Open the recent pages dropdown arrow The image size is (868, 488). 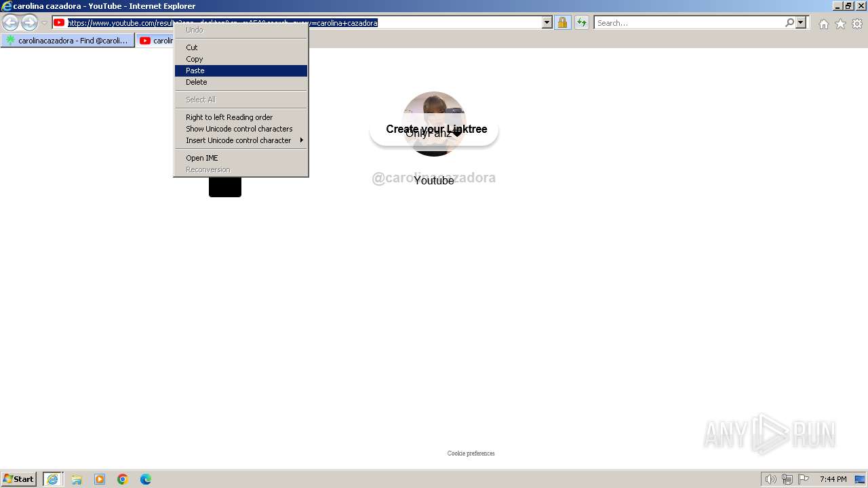(44, 23)
